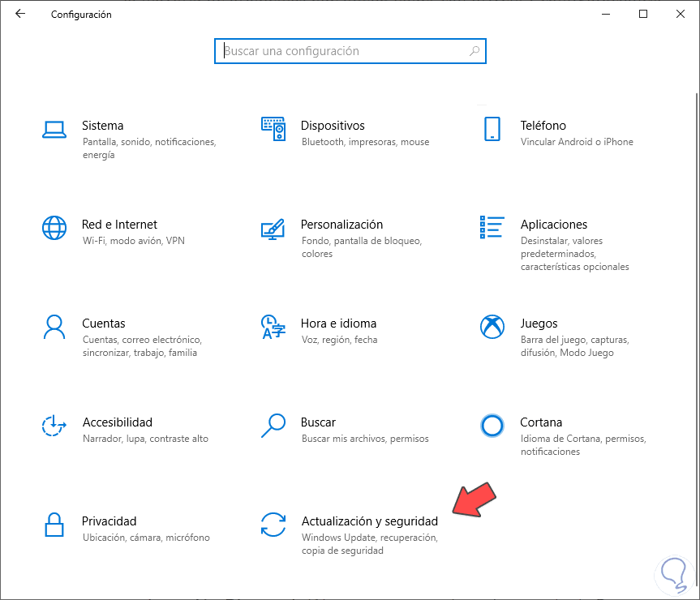Open the Actualización y seguridad arrows icon
The width and height of the screenshot is (700, 600).
point(273,525)
